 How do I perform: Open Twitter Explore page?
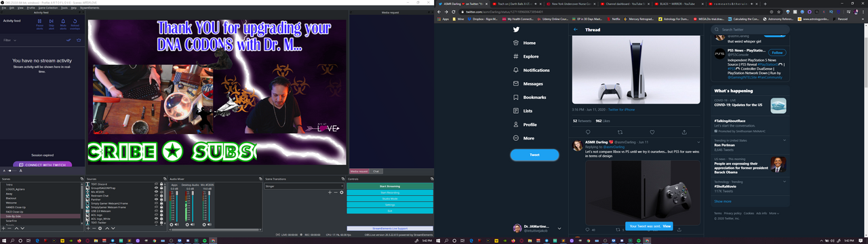[x=527, y=56]
